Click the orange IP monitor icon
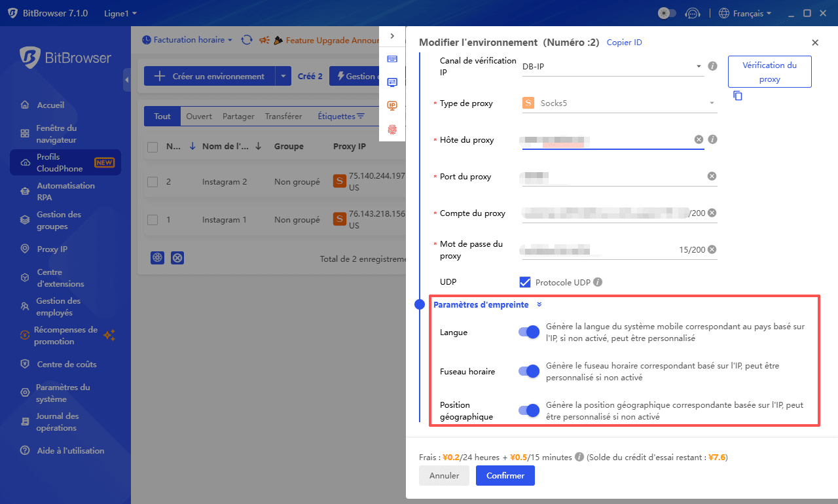The width and height of the screenshot is (838, 504). click(392, 105)
